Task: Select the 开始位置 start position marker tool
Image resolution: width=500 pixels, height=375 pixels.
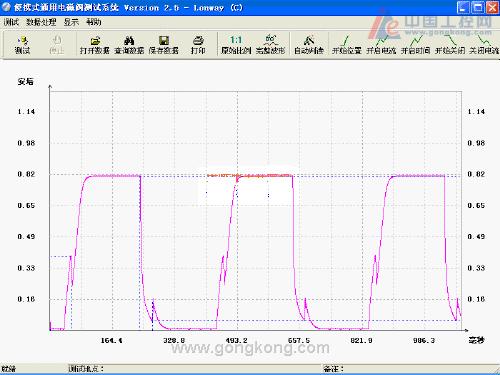Action: 347,45
